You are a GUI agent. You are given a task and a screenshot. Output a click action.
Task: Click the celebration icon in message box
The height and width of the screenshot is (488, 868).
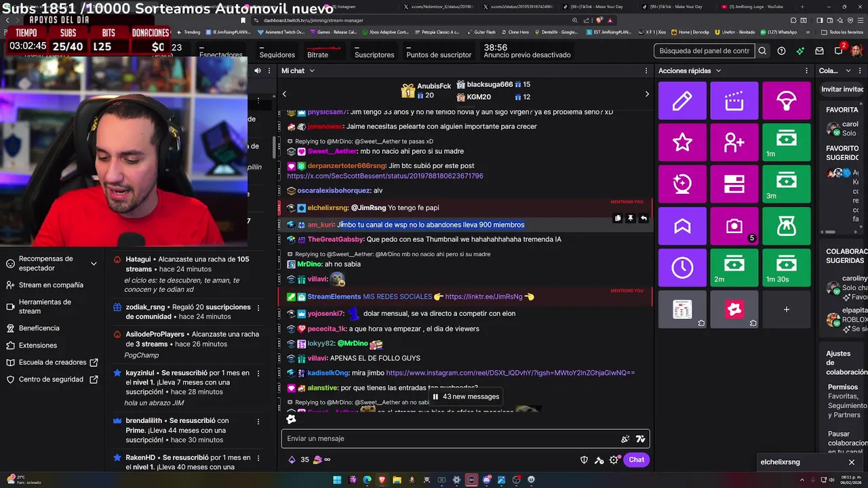(625, 439)
